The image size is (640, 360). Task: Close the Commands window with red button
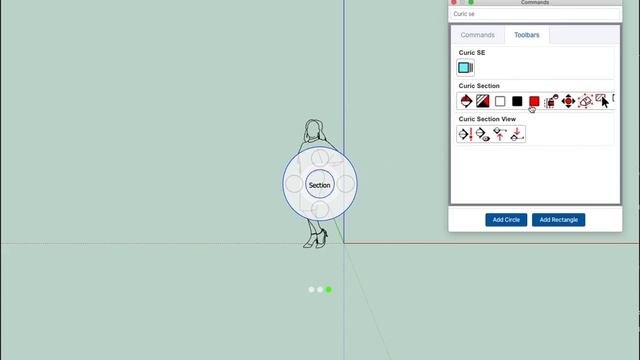(454, 2)
